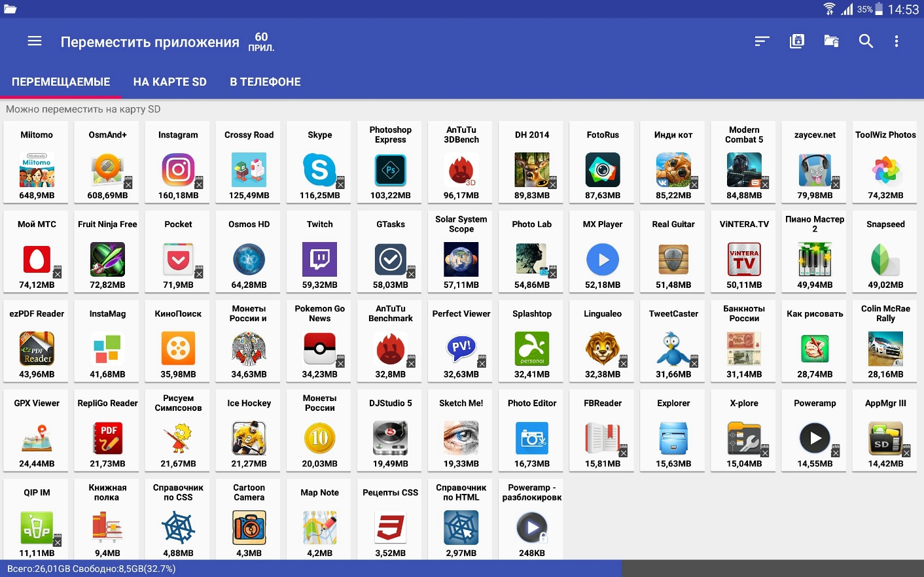The width and height of the screenshot is (924, 577).
Task: Tap the X-plore file manager icon
Action: click(744, 438)
